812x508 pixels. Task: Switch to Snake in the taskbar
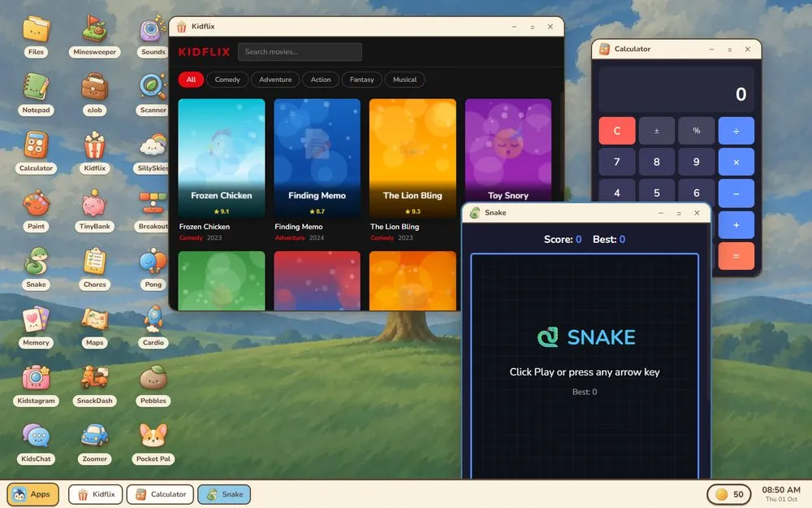(224, 494)
